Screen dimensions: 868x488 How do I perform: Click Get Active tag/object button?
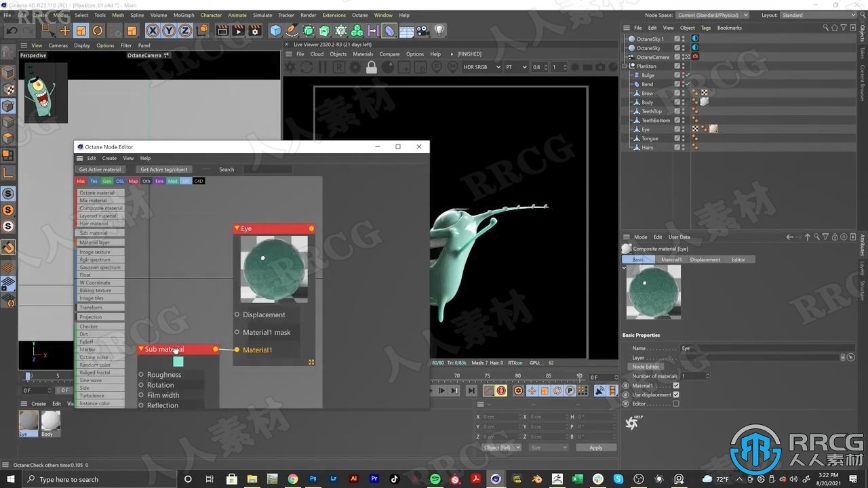click(164, 169)
